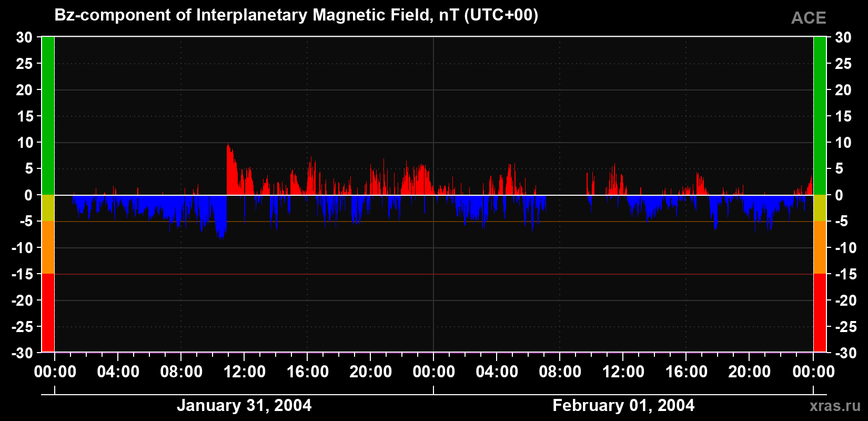
Task: Click the -5 label on the left axis
Action: (26, 222)
